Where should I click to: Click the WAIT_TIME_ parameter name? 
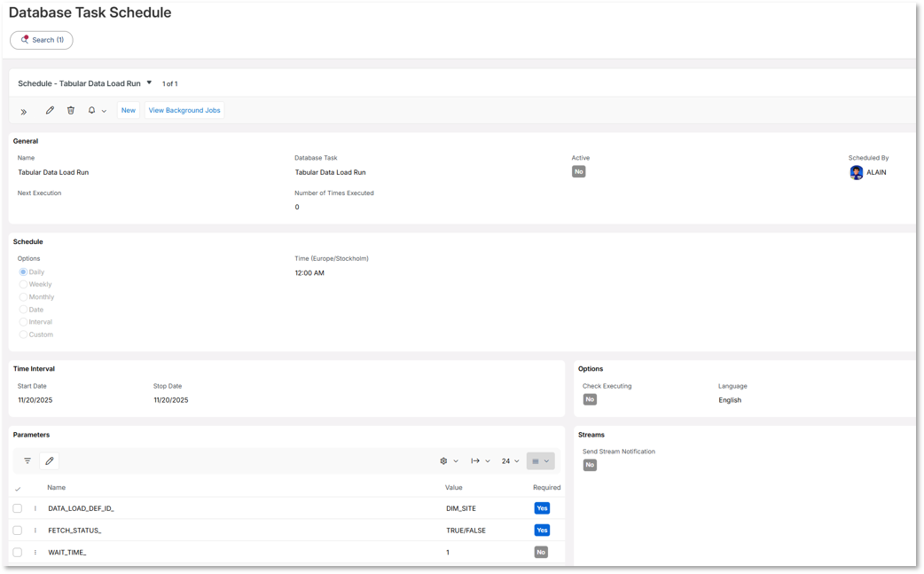click(x=67, y=552)
